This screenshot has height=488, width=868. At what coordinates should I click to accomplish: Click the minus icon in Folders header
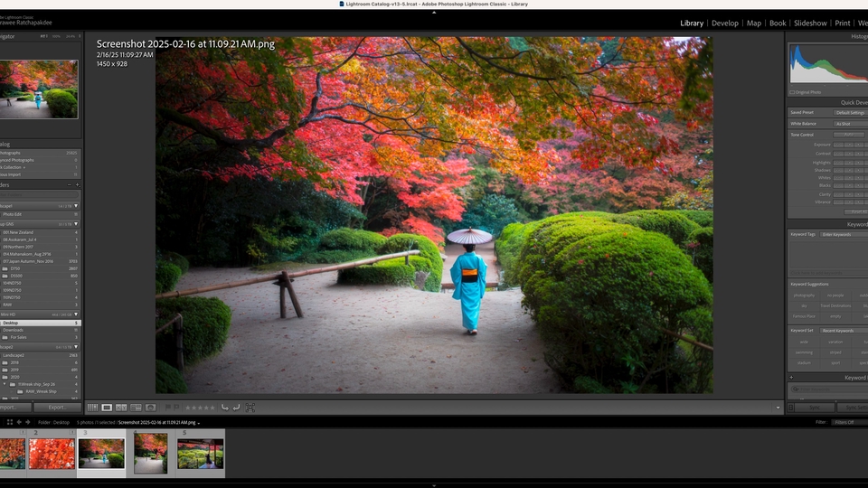tap(70, 184)
